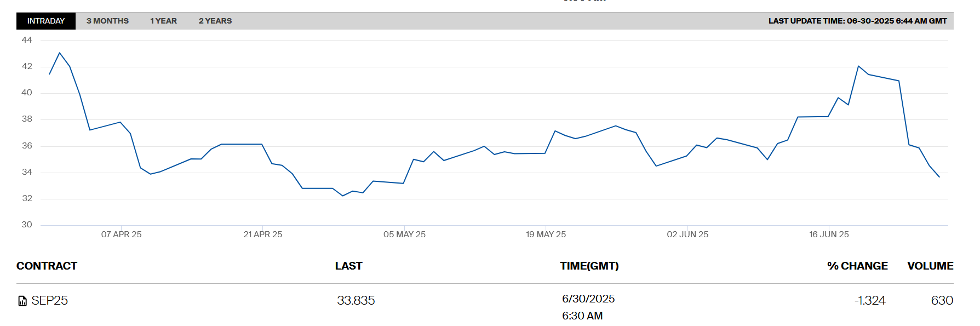This screenshot has width=980, height=326.
Task: Click the 07 APR 25 axis label
Action: pyautogui.click(x=121, y=235)
